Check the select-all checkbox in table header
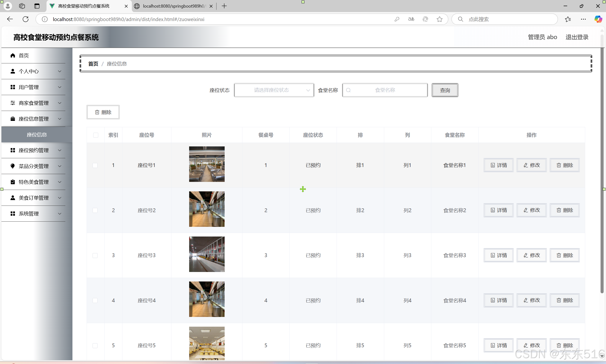606x364 pixels. pos(95,135)
